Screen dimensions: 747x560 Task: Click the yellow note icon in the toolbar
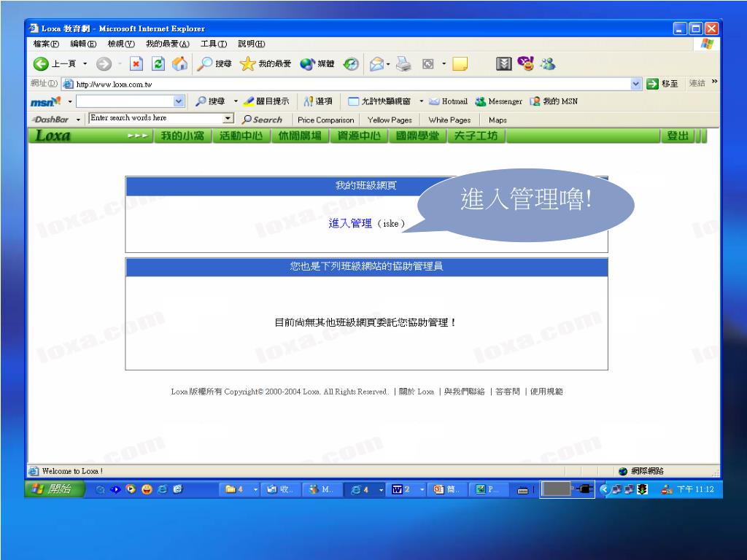click(460, 64)
